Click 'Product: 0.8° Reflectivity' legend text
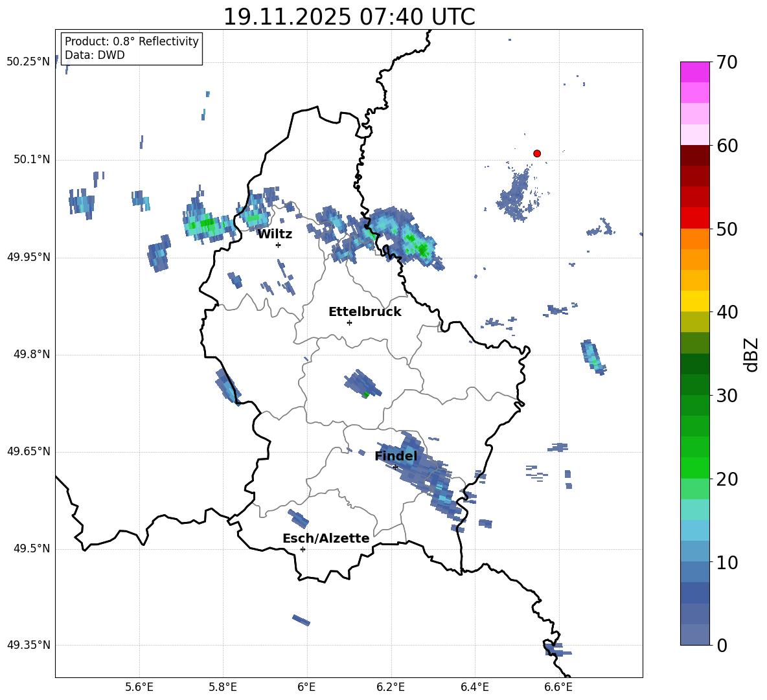 [132, 41]
